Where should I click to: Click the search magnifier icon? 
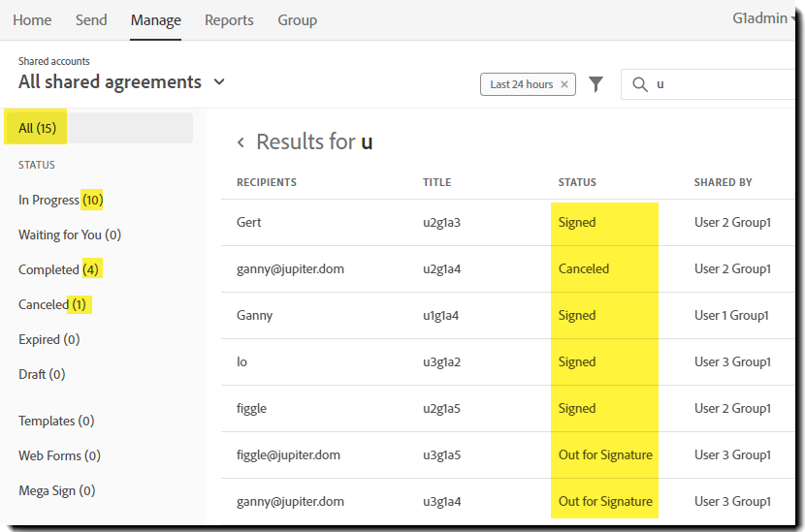(x=639, y=84)
